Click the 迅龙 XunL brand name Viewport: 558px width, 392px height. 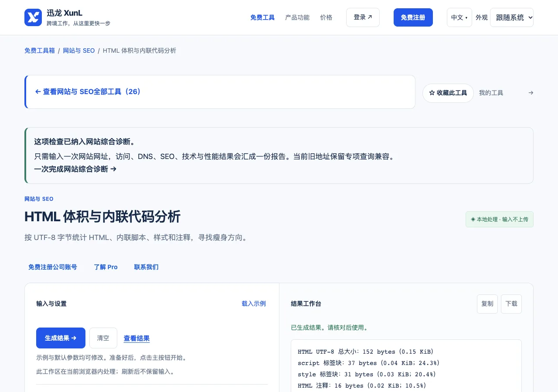[65, 13]
